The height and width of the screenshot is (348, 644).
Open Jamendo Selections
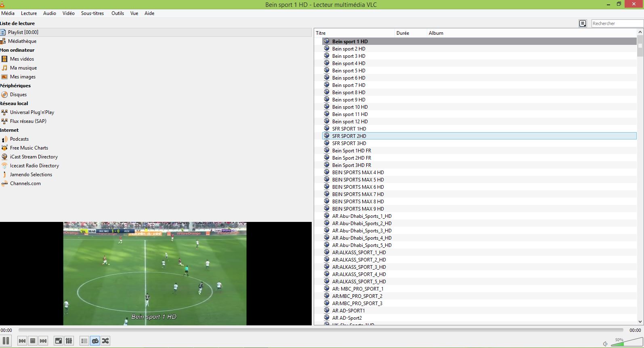coord(31,175)
